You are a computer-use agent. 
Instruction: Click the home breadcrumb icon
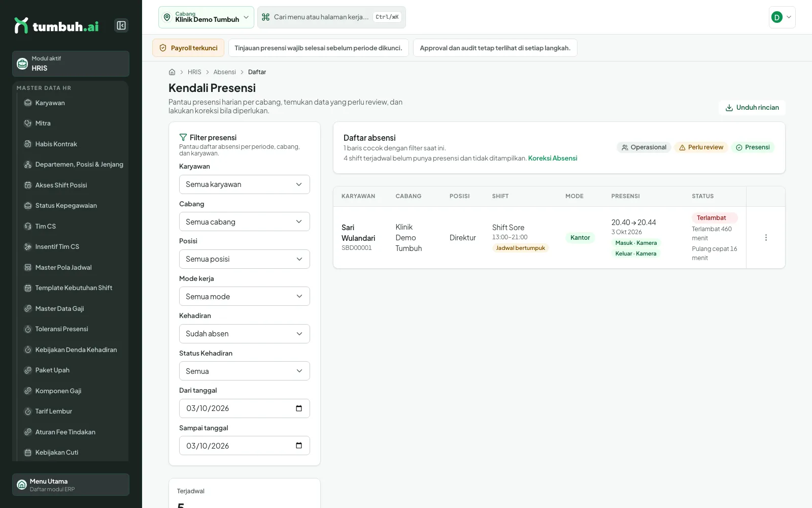click(172, 72)
